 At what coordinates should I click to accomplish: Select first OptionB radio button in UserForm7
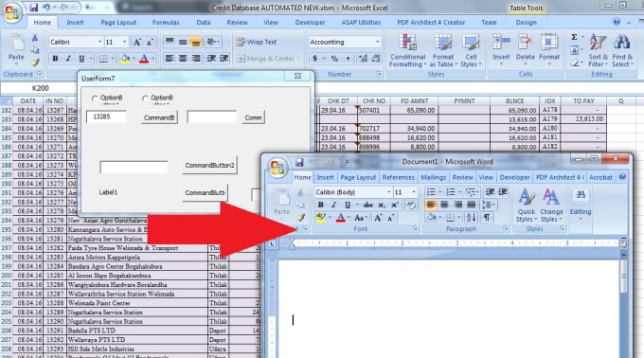click(95, 98)
